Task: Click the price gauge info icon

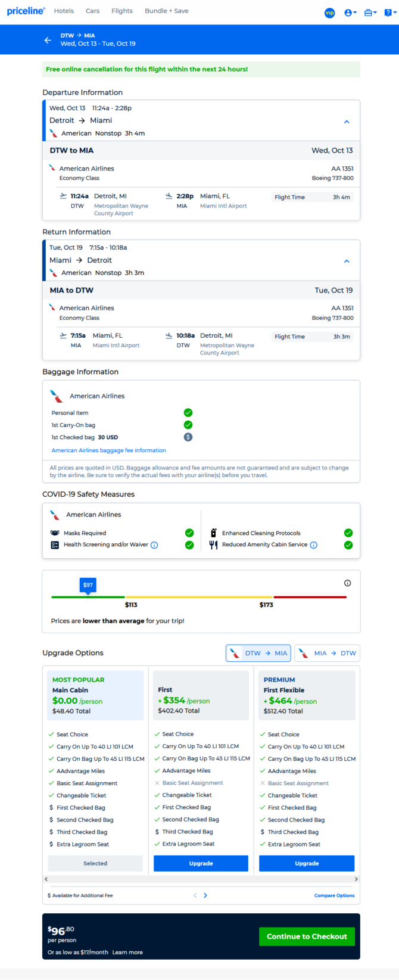Action: click(x=348, y=583)
